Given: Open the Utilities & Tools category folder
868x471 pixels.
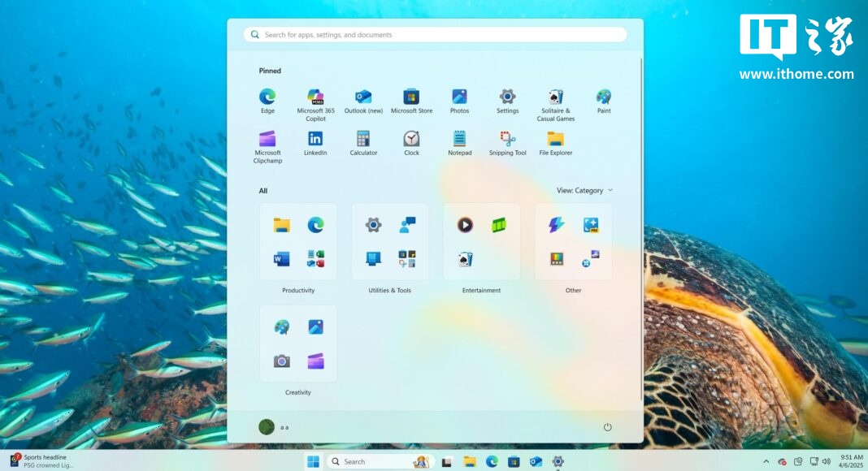Looking at the screenshot, I should (390, 241).
